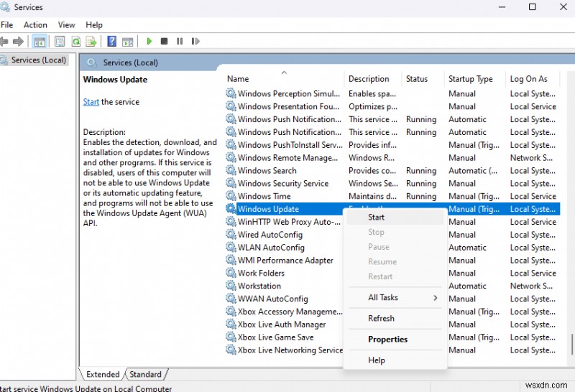Screen dimensions: 575x392
Task: Open Properties toolbar icon
Action: tap(60, 42)
